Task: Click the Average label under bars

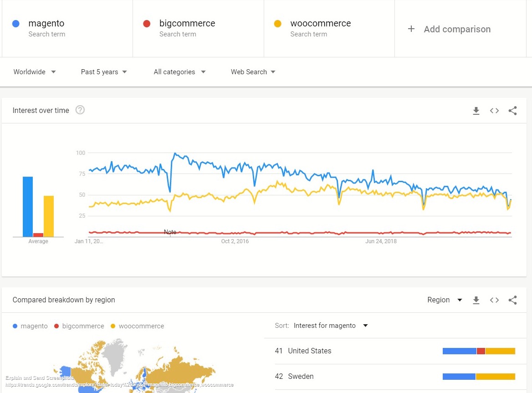Action: [38, 241]
